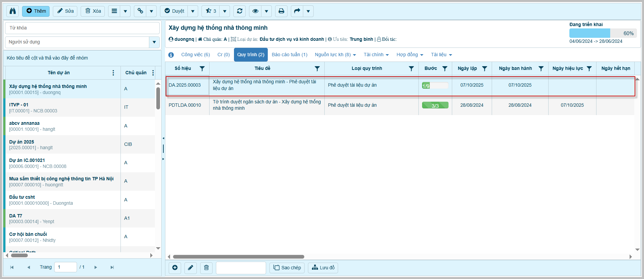
Task: Click the link chain icon
Action: point(140,11)
